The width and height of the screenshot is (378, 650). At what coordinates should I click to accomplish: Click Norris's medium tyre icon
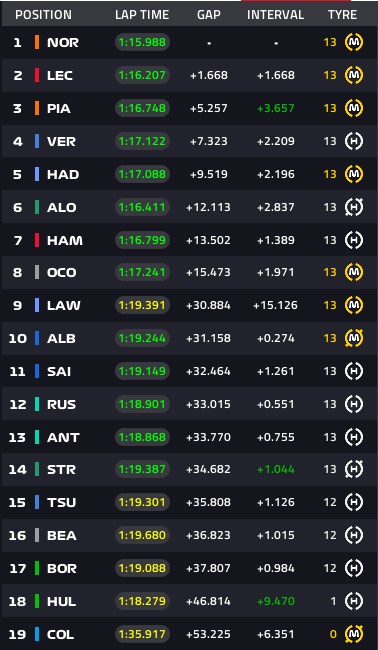click(x=354, y=42)
